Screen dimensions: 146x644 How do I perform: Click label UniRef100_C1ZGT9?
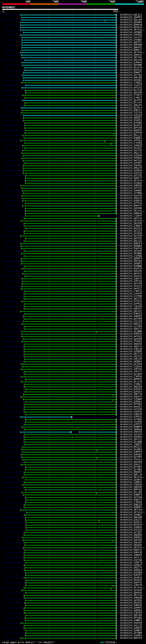pyautogui.click(x=131, y=85)
